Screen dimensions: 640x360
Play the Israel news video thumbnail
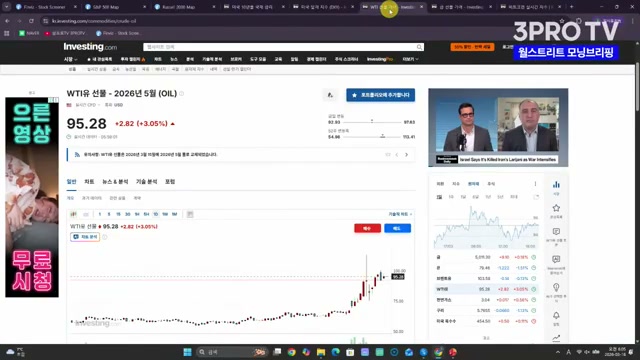(x=498, y=127)
